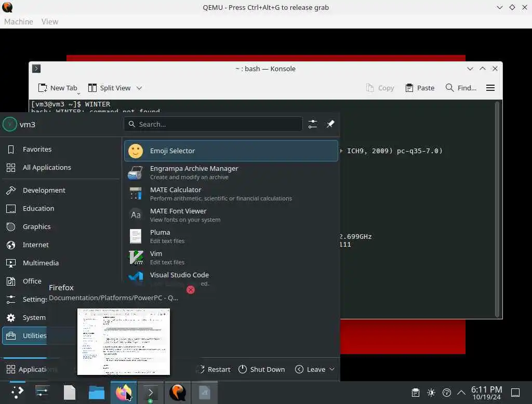Expand the Leave options chevron
The height and width of the screenshot is (404, 532).
coord(332,369)
